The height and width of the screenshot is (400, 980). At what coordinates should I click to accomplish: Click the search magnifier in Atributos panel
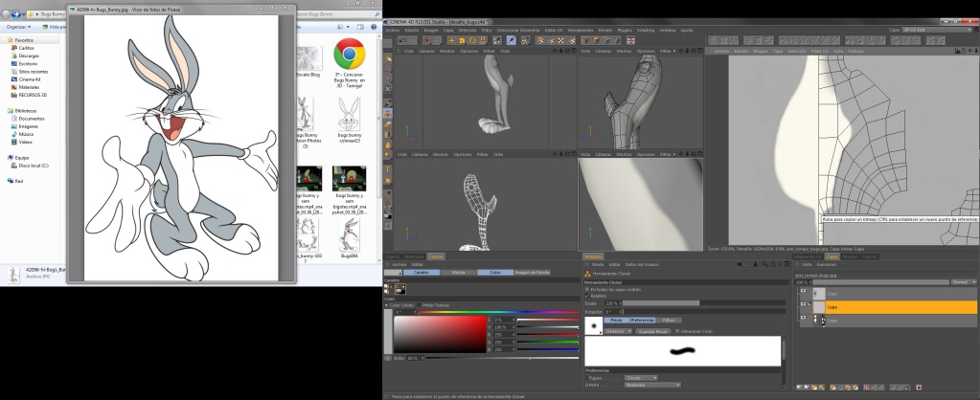765,264
